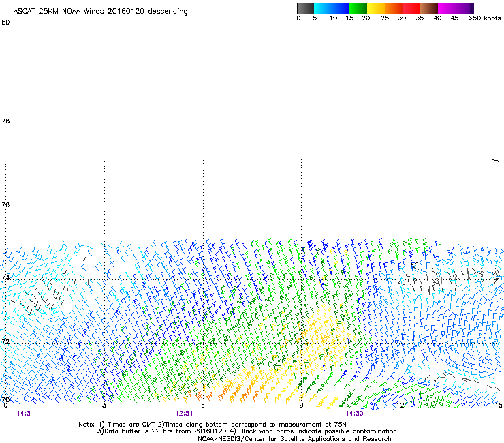This screenshot has height=443, width=504.
Task: Click the longitude axis label '3'
Action: pos(104,405)
